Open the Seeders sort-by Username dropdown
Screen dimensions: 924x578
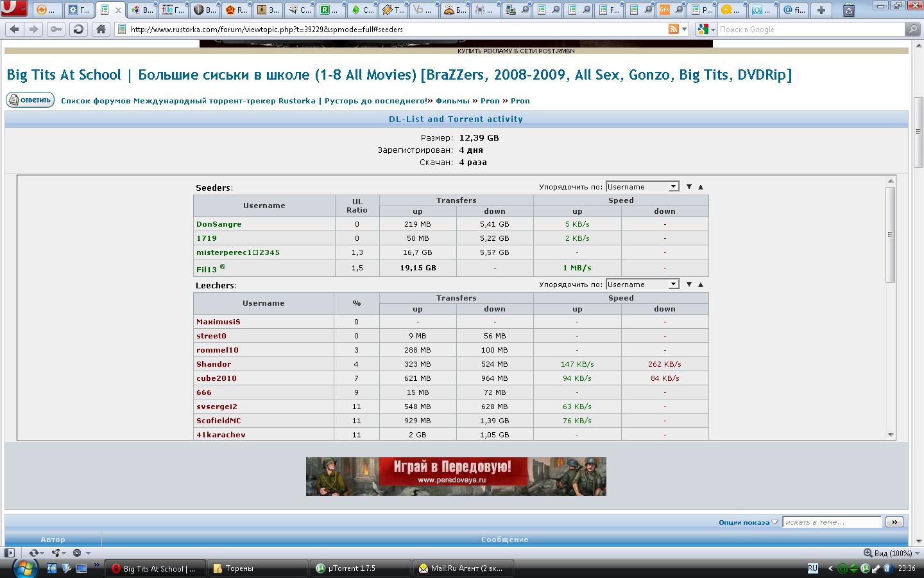(x=642, y=187)
